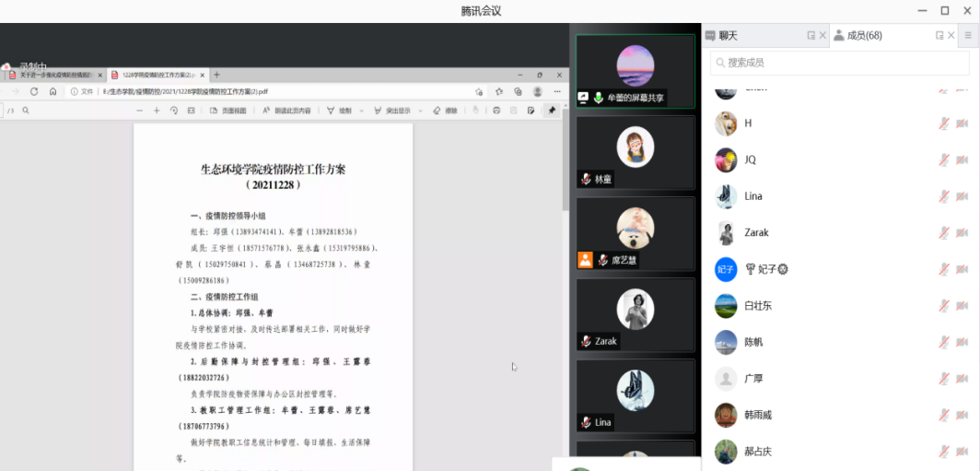
Task: Click the print icon in PDF toolbar
Action: tap(496, 111)
